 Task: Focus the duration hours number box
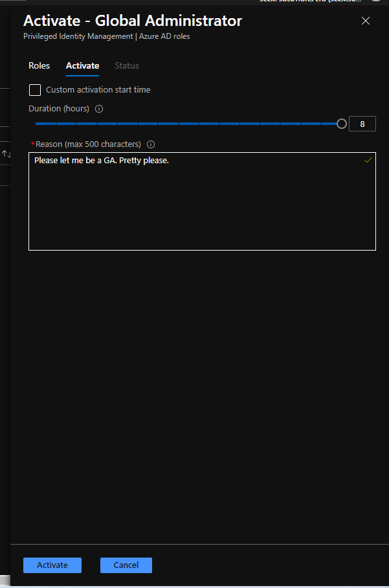[362, 124]
